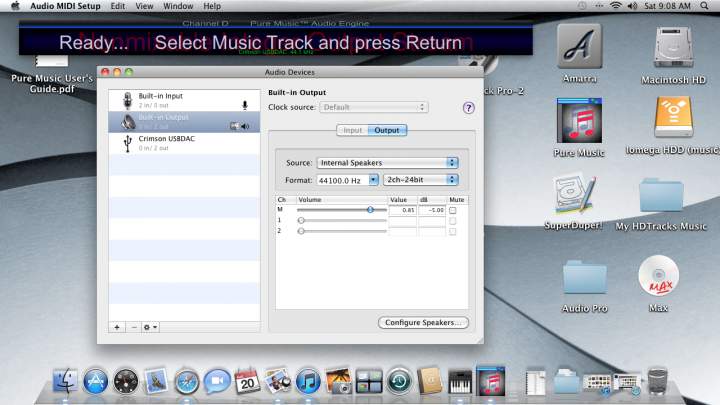Click master M volume slider thumb
This screenshot has height=405, width=720.
tap(370, 210)
